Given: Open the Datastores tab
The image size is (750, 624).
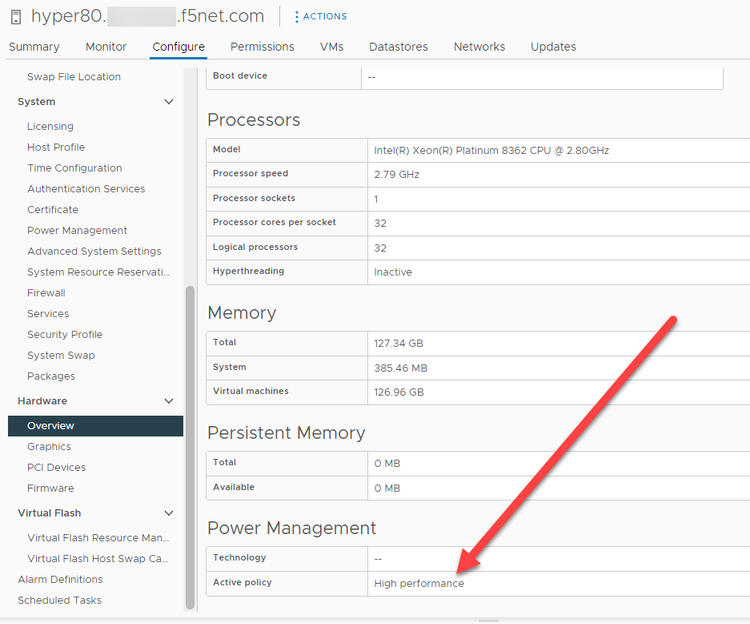Looking at the screenshot, I should [x=398, y=47].
